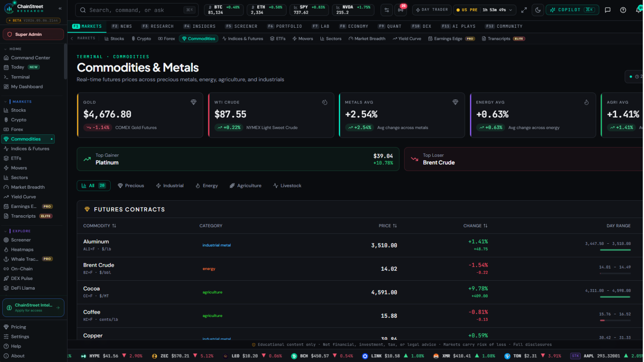Viewport: 644px width, 362px height.
Task: Filter contracts by Precious
Action: (x=131, y=185)
